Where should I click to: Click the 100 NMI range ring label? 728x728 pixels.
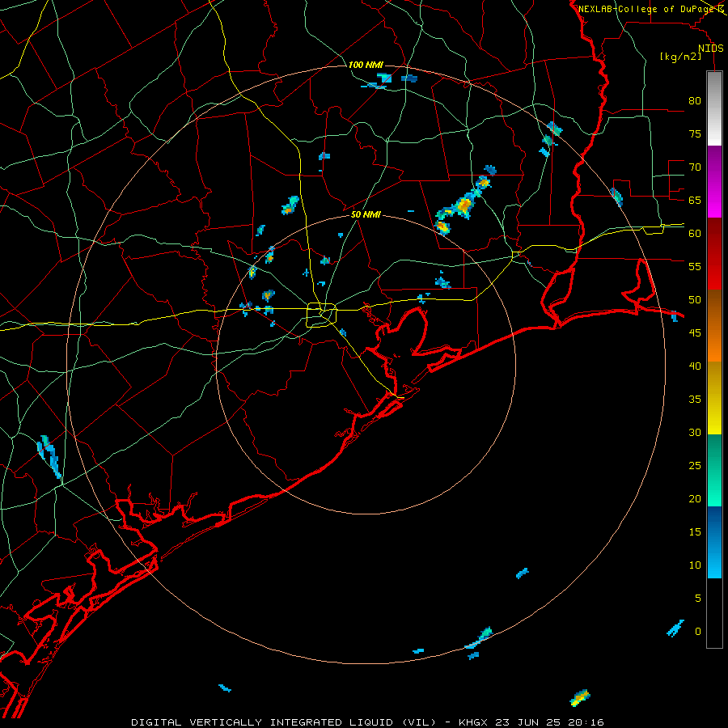coord(366,65)
